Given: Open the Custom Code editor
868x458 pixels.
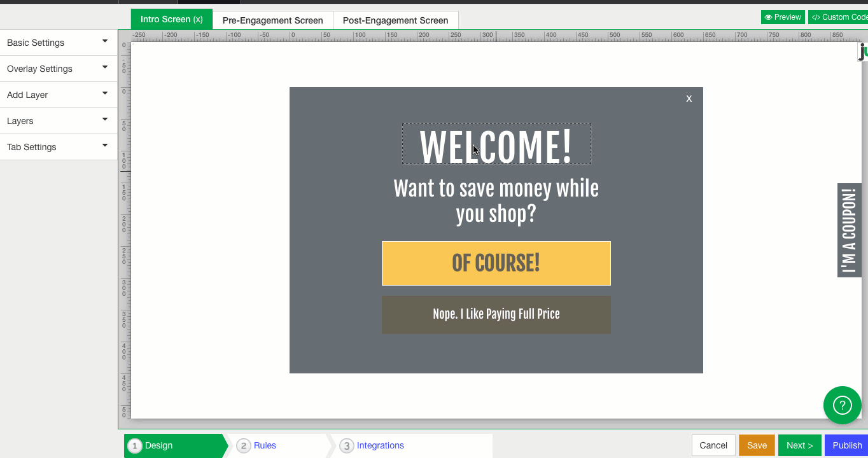Looking at the screenshot, I should pos(839,17).
